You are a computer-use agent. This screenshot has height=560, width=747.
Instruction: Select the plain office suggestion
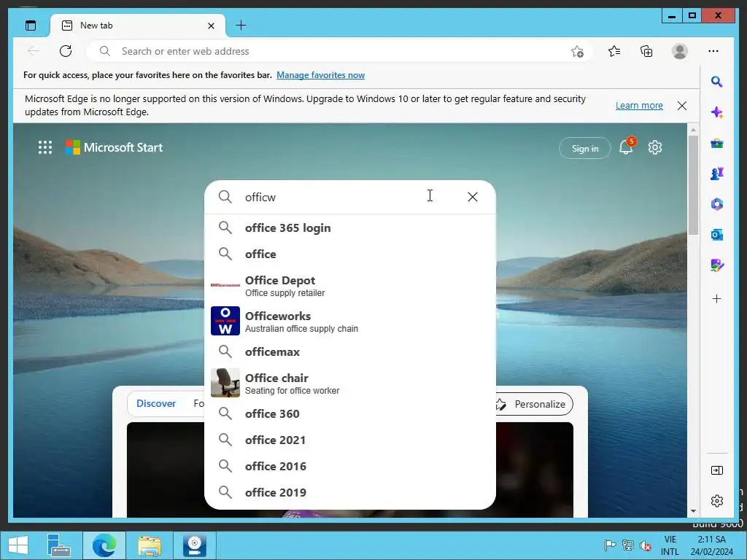tap(350, 254)
